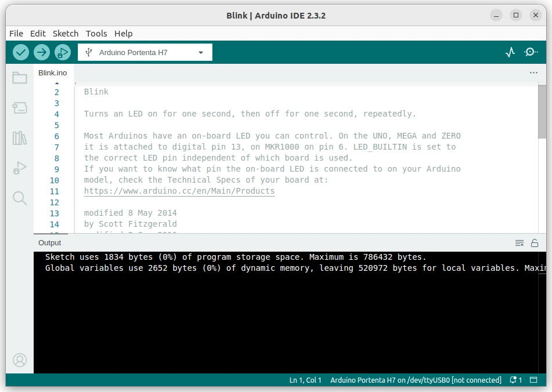The image size is (552, 392).
Task: Open the Library Manager sidebar icon
Action: (20, 138)
